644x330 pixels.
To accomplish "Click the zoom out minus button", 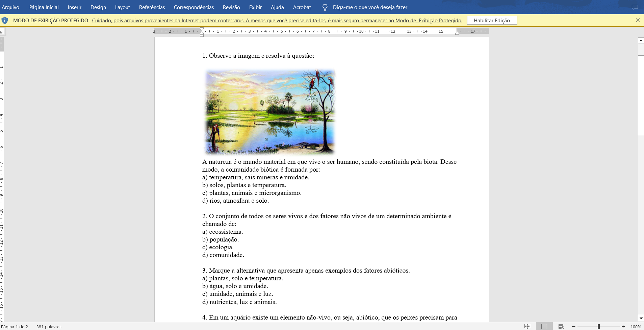I will click(x=573, y=327).
